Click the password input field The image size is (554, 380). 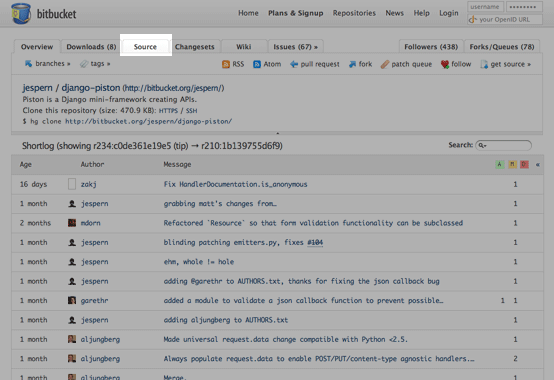tap(524, 7)
